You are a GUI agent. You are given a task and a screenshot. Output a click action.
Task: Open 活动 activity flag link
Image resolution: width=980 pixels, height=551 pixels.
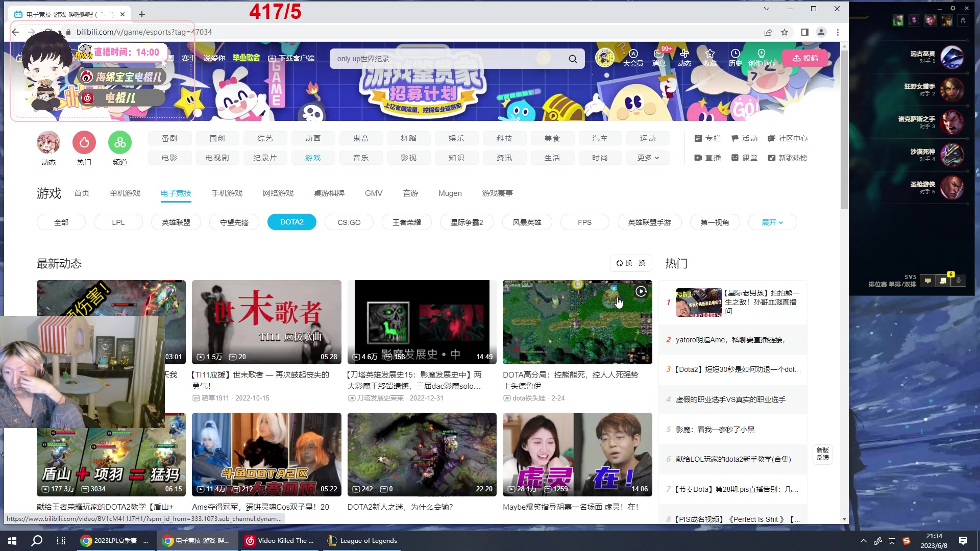point(744,138)
